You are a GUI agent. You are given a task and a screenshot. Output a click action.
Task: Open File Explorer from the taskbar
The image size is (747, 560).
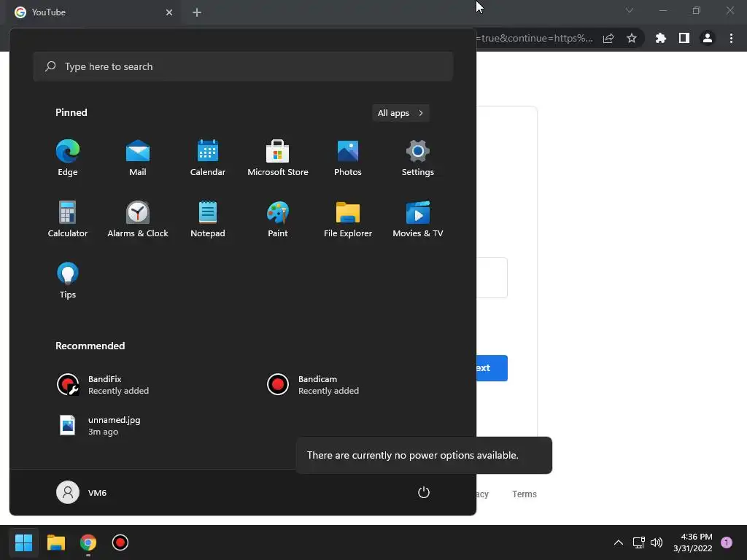[56, 542]
